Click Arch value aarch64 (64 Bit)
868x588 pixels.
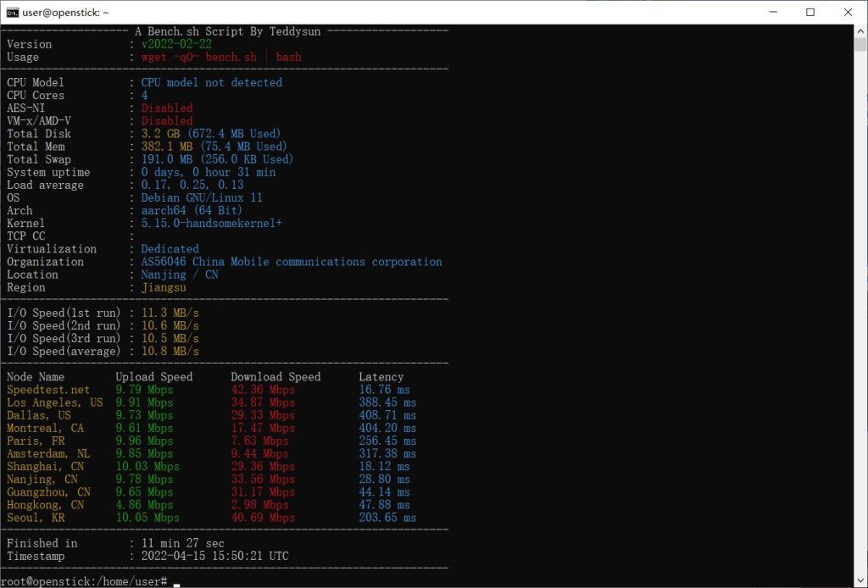[x=192, y=210]
